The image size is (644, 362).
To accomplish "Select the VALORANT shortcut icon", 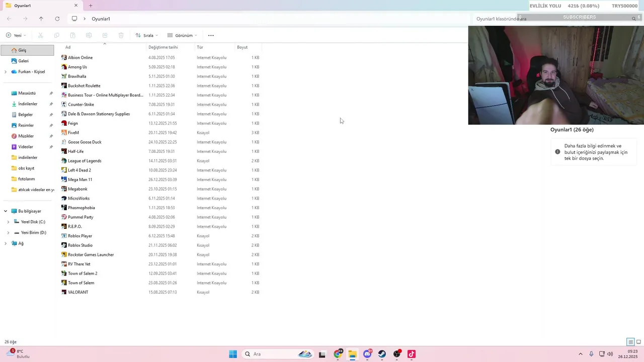I will [64, 292].
